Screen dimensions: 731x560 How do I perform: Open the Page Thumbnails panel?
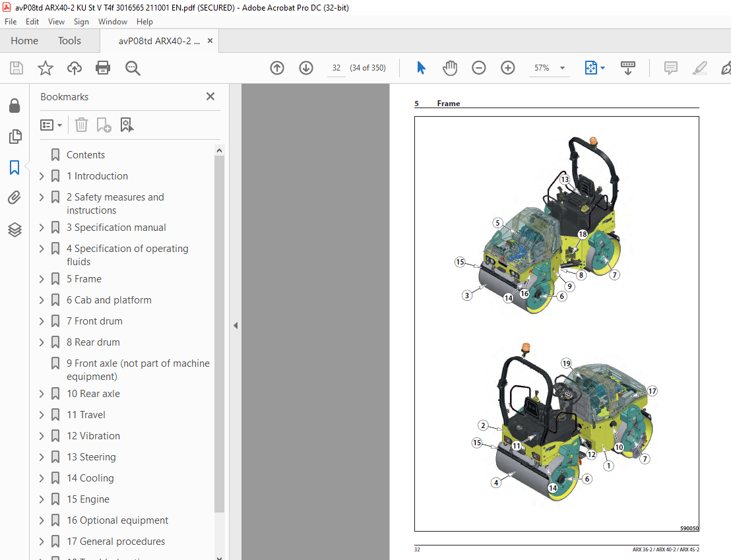(15, 136)
